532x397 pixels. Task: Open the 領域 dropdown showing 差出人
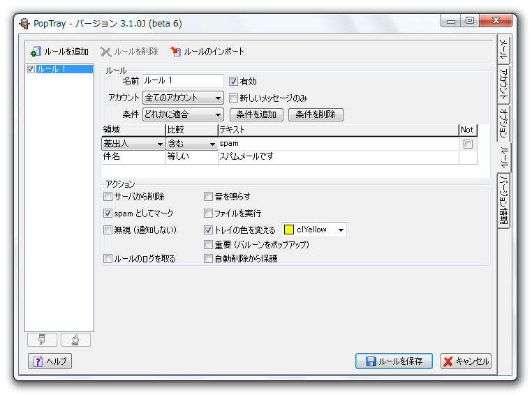133,144
